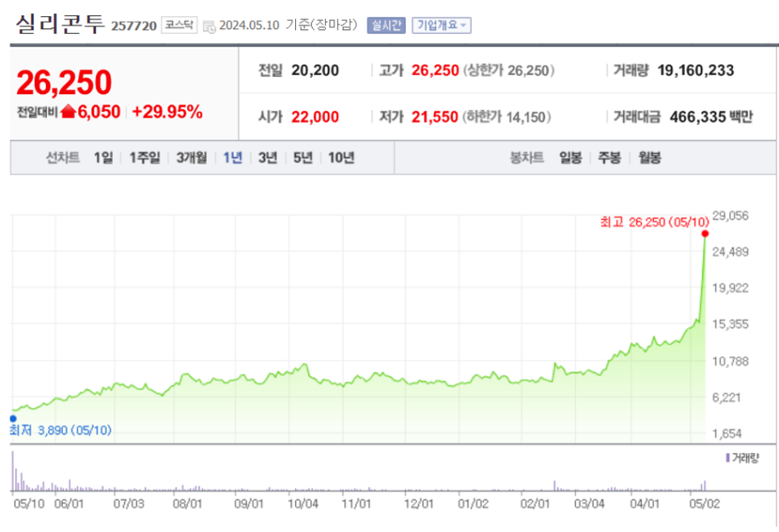Click the 15,355 y-axis label
Screen dimensions: 779x532
[x=730, y=324]
